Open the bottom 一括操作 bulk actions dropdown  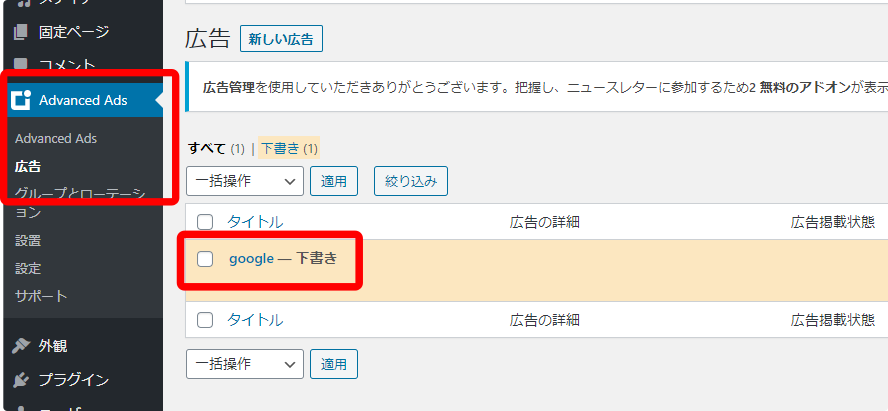245,364
